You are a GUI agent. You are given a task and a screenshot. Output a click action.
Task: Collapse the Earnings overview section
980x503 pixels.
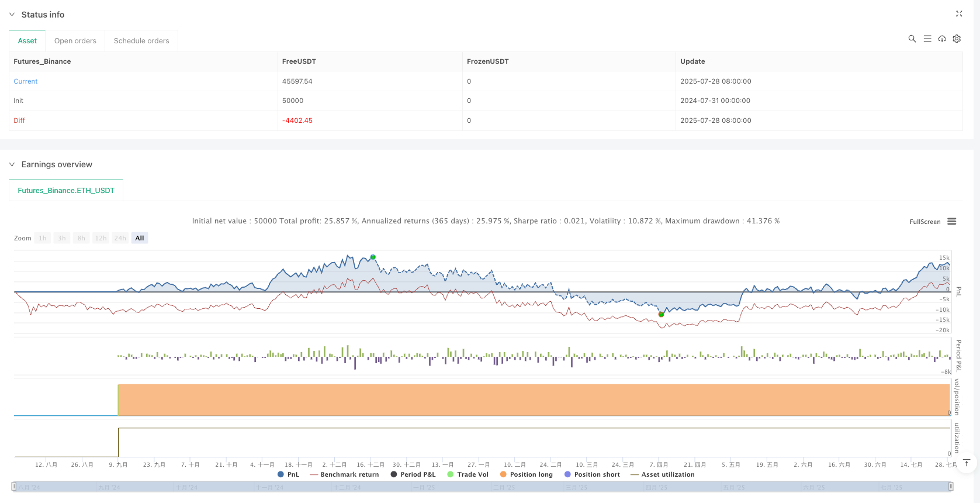click(x=12, y=164)
